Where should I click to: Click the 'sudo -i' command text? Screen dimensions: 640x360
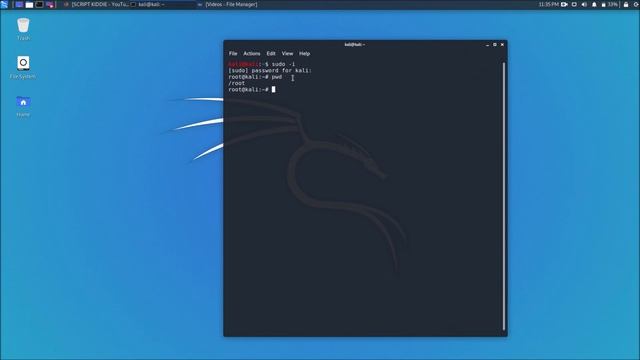pyautogui.click(x=283, y=64)
